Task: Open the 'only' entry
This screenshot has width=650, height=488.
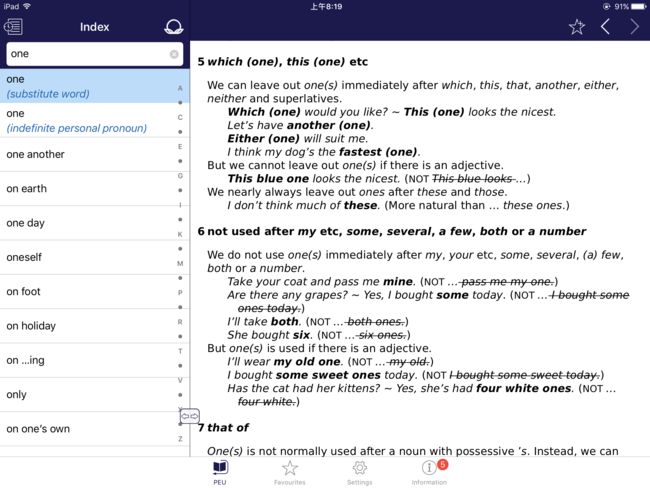Action: (x=95, y=395)
